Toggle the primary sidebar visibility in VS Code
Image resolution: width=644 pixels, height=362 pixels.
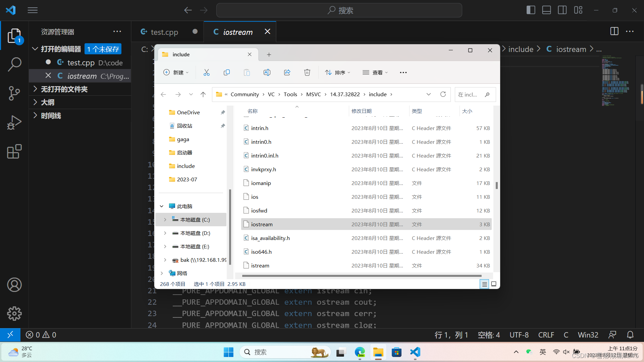click(x=531, y=10)
